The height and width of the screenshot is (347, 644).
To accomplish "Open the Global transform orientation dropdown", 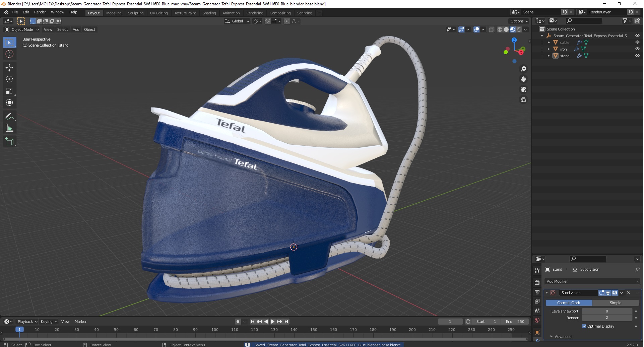I will pyautogui.click(x=237, y=21).
